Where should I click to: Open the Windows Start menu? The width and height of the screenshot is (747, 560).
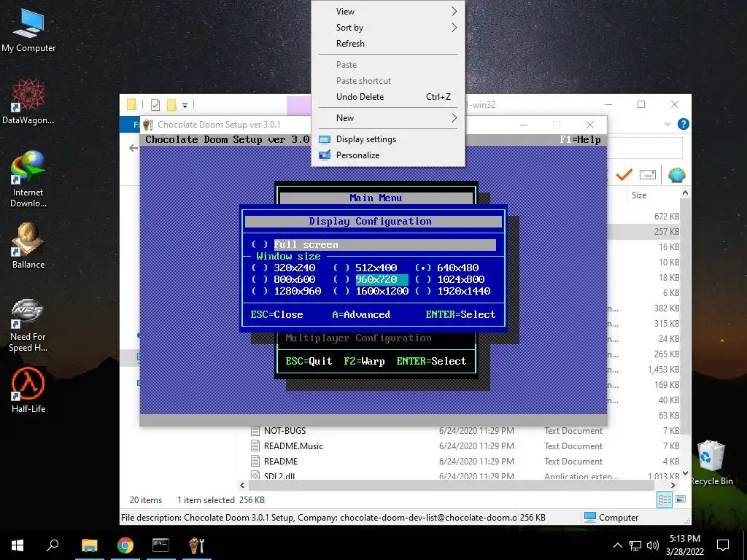18,545
